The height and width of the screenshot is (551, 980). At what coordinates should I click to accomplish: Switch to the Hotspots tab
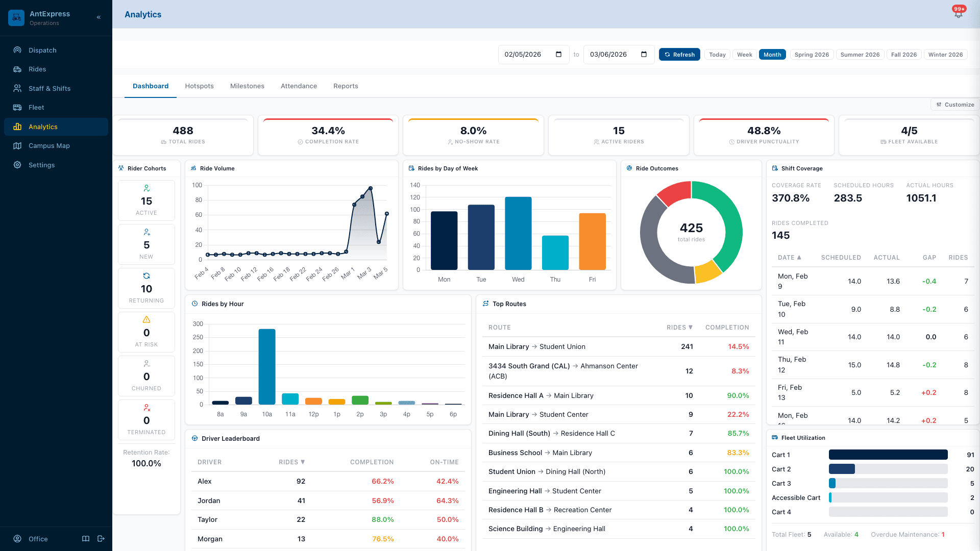(x=199, y=86)
